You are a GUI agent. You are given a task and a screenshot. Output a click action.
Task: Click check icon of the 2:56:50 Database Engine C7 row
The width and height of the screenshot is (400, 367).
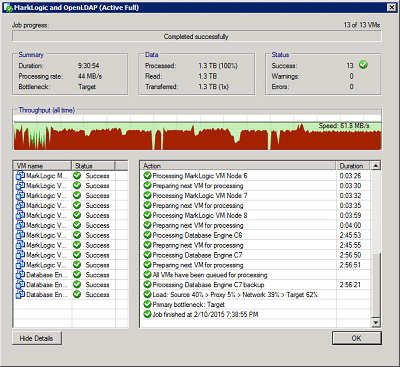[147, 255]
